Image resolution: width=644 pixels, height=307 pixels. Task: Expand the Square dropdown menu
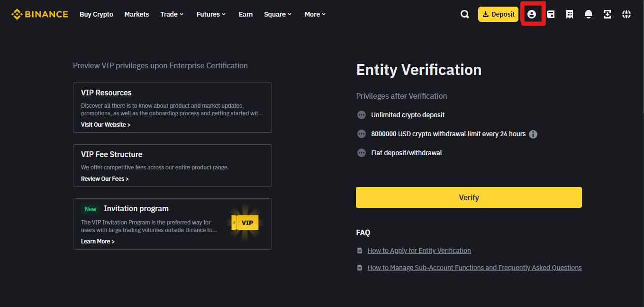278,14
